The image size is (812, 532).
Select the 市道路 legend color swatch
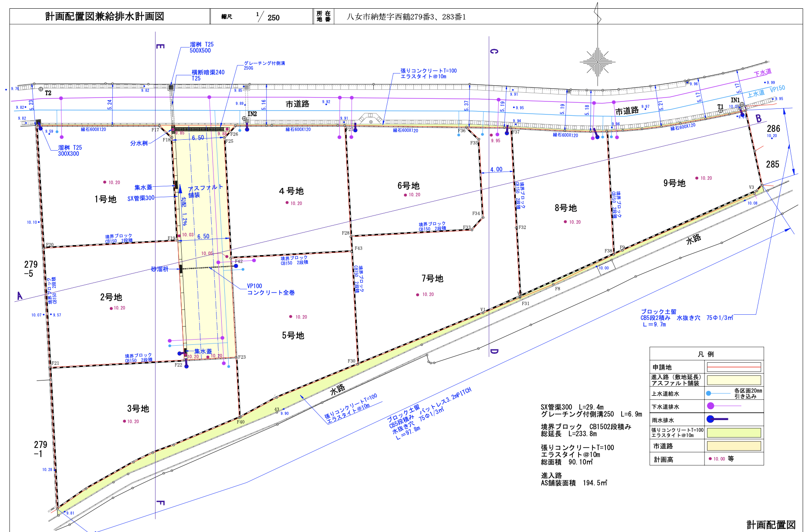[734, 446]
